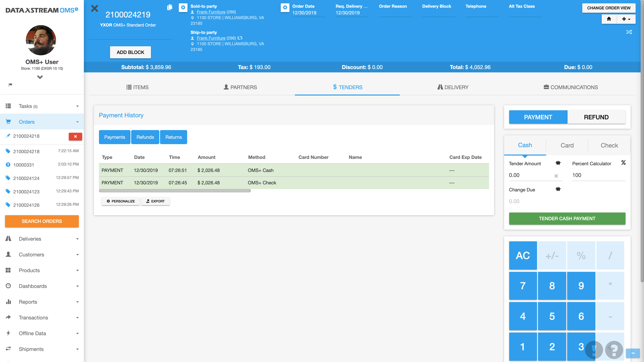Screen dimensions: 644x362
Task: Open Sold-to party settings gear
Action: click(x=183, y=8)
